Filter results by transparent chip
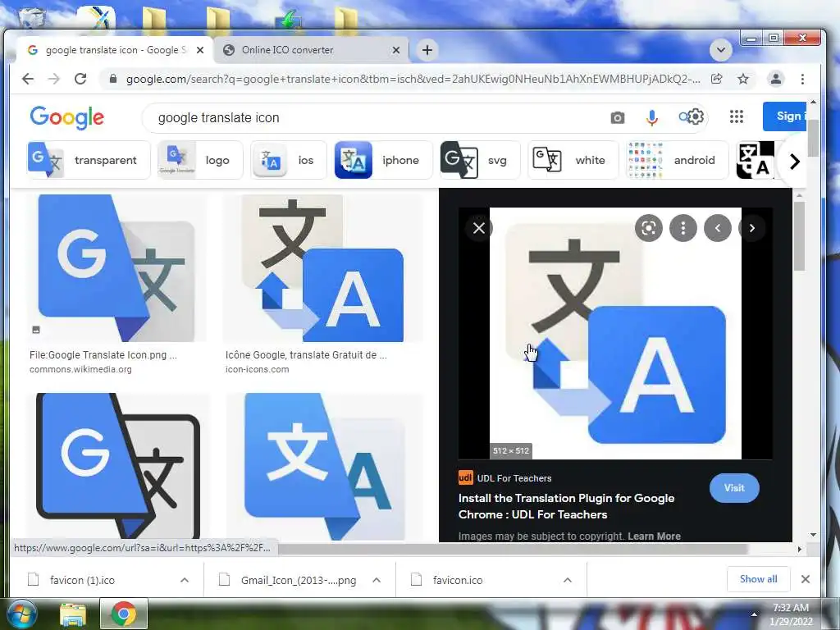Image resolution: width=840 pixels, height=630 pixels. coord(89,160)
